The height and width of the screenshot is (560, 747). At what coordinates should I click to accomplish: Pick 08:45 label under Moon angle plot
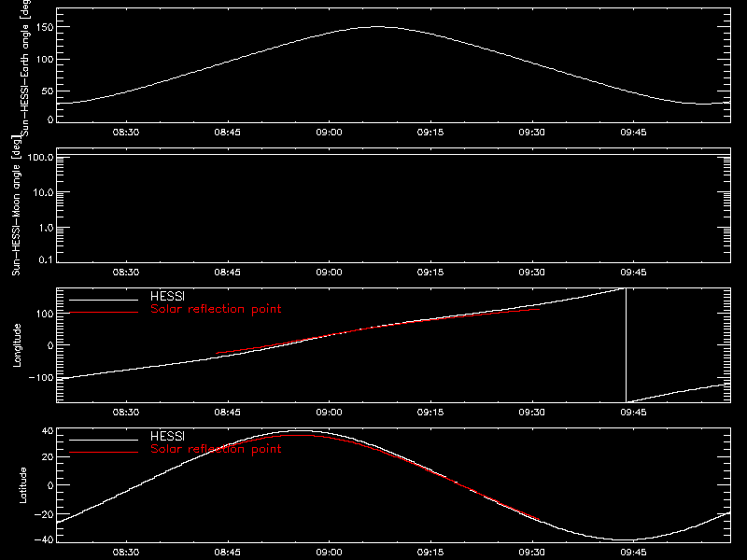[227, 273]
